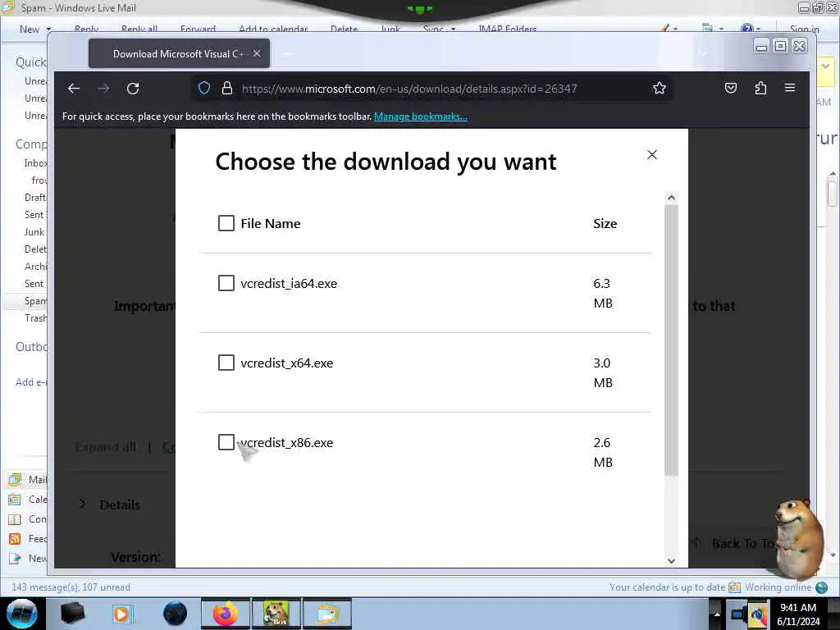Open the black box taskbar icon
Viewport: 840px width, 630px height.
point(72,614)
